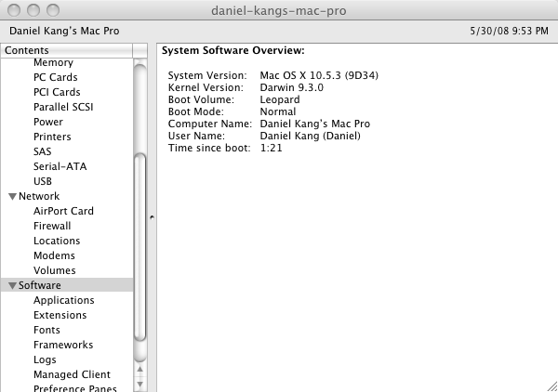Select Firewall under Network
The width and height of the screenshot is (558, 392).
[52, 226]
